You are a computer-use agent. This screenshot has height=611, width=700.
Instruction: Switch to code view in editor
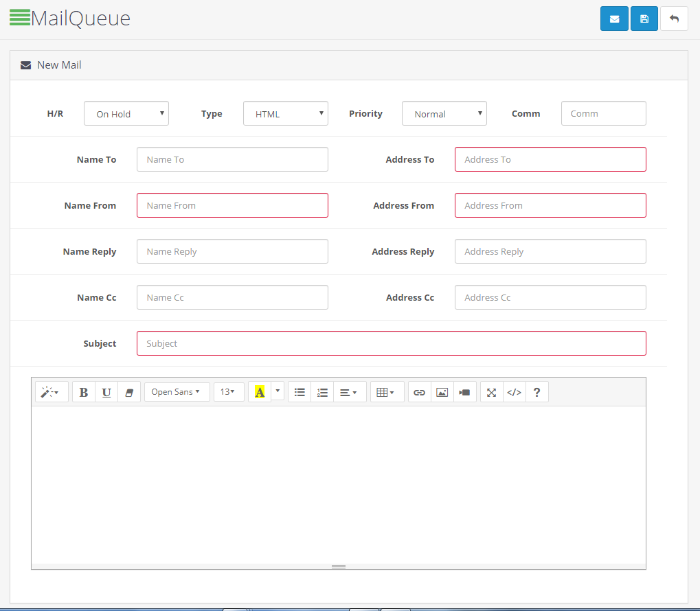tap(515, 392)
